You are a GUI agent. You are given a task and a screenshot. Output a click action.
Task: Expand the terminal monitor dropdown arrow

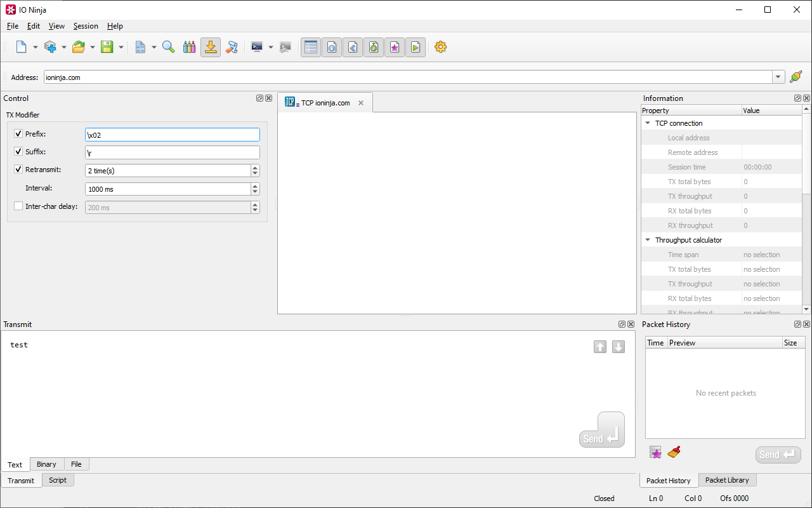click(x=271, y=47)
